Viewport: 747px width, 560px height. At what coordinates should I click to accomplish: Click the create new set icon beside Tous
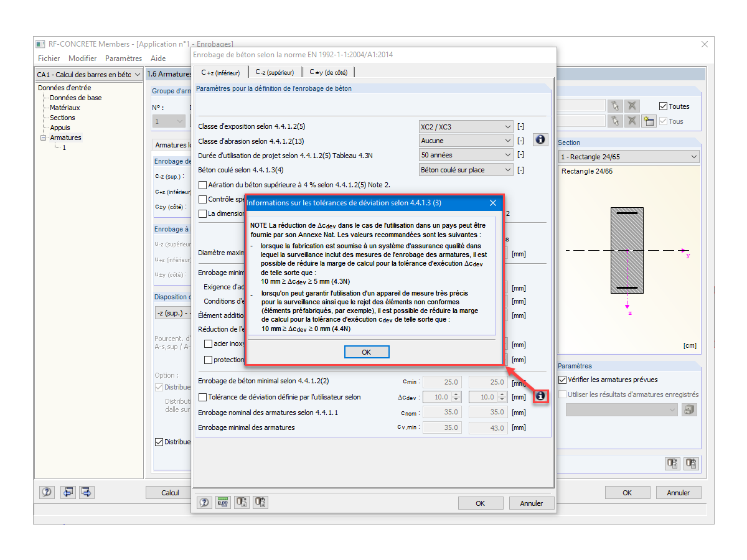tap(649, 121)
